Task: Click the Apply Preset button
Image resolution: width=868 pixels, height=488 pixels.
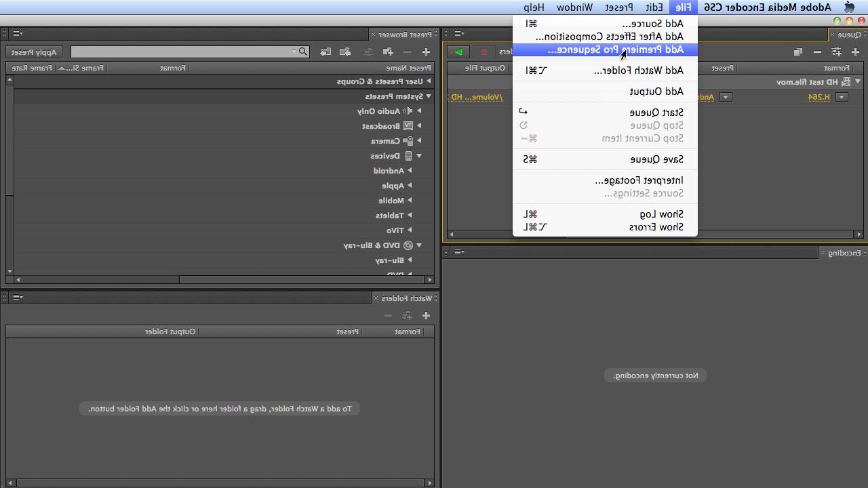Action: coord(34,52)
